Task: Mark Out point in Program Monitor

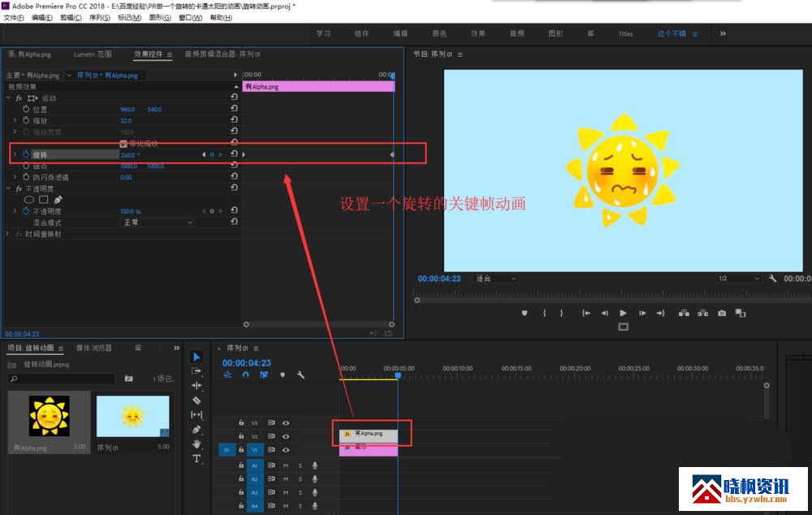Action: (x=561, y=313)
